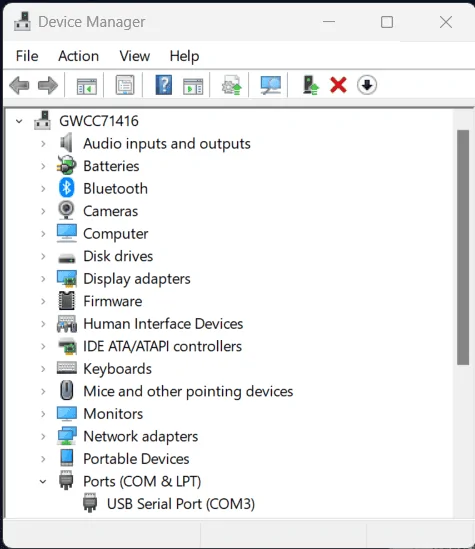Click the vertical scrollbar thumb
This screenshot has height=549, width=475.
coord(463,248)
